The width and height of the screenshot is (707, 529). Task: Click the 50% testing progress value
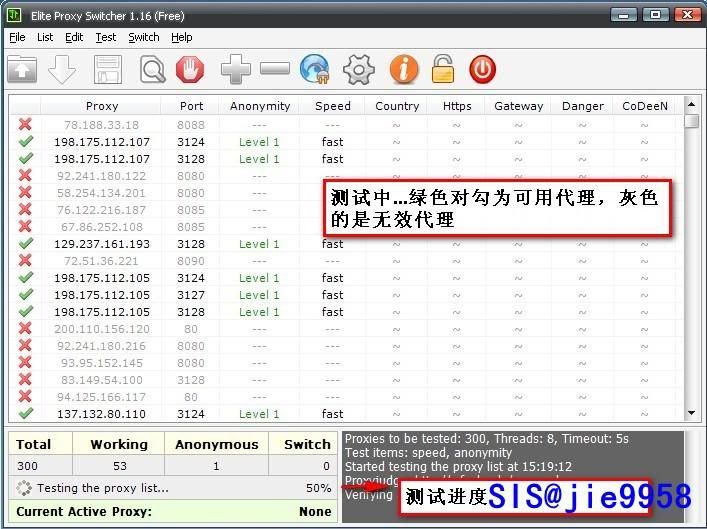pyautogui.click(x=318, y=488)
